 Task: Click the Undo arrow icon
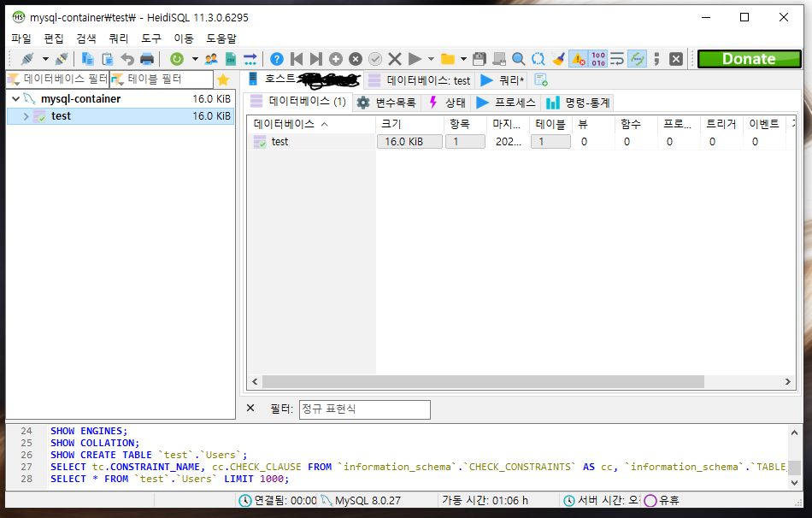click(127, 59)
